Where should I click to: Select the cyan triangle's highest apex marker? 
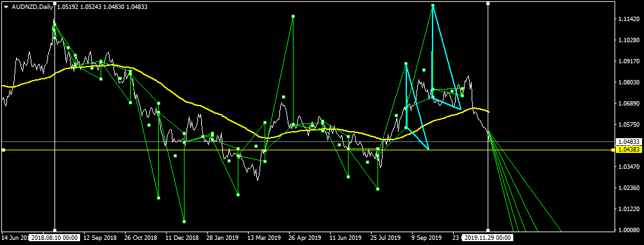(433, 5)
